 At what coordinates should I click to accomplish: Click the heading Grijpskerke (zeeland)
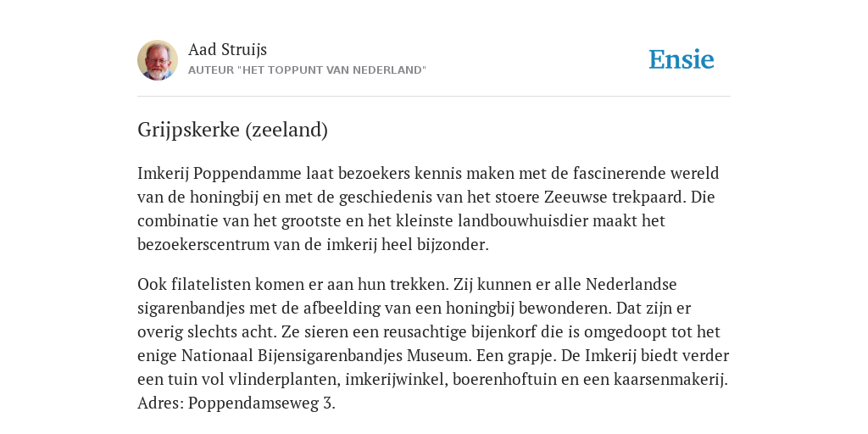232,130
